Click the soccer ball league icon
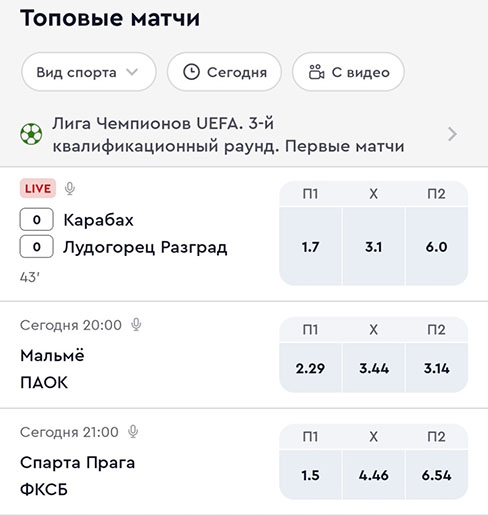The height and width of the screenshot is (515, 488). (31, 134)
